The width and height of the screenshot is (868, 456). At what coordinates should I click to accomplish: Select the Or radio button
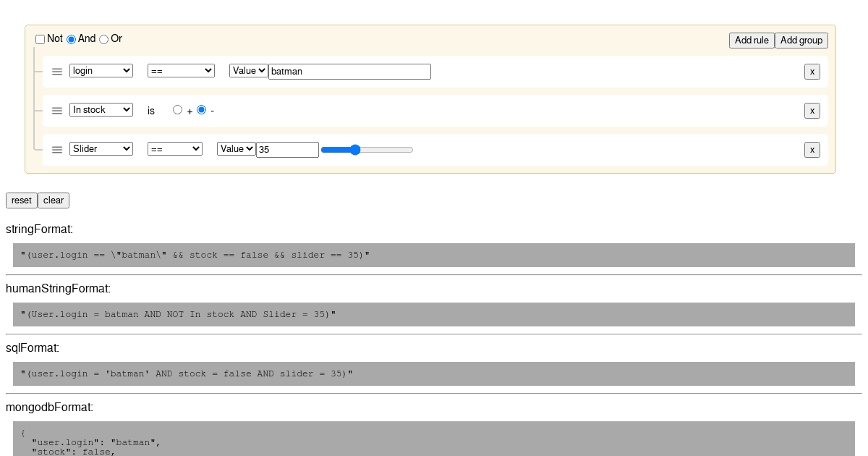103,39
